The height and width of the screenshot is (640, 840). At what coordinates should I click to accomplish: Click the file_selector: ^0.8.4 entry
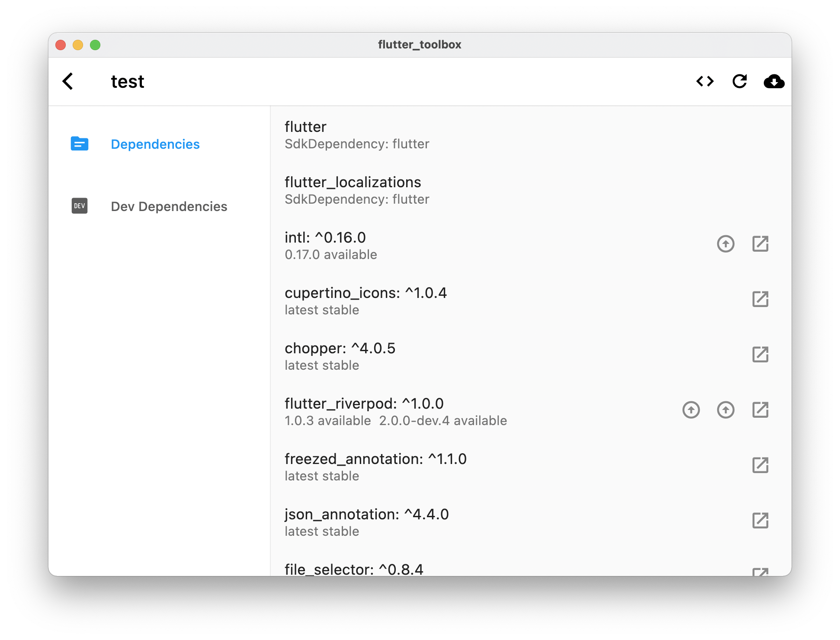tap(531, 563)
